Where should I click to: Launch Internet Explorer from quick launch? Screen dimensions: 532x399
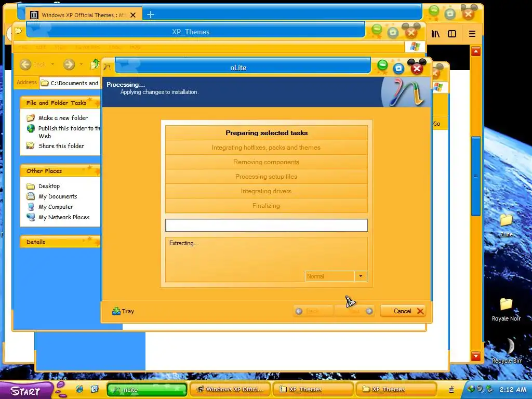click(79, 389)
